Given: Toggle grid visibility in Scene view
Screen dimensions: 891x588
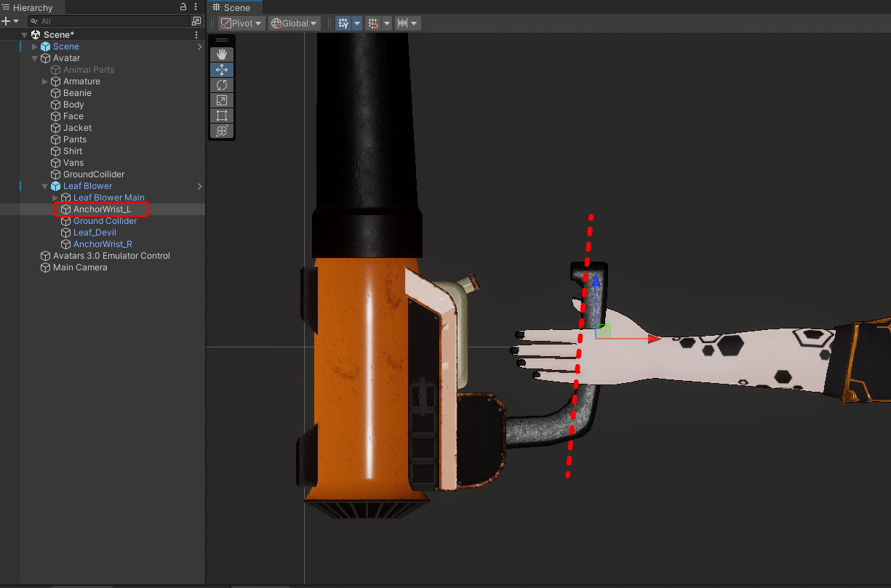Looking at the screenshot, I should [x=343, y=23].
